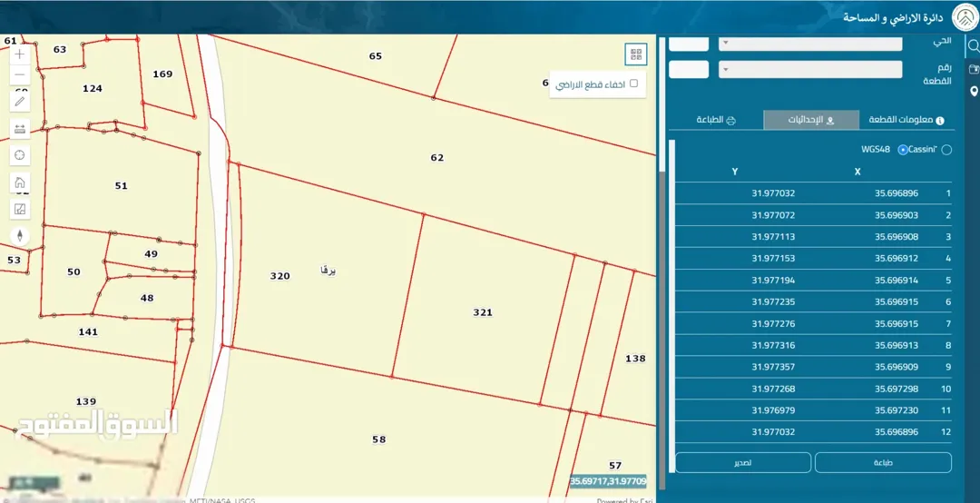The width and height of the screenshot is (980, 503).
Task: Click the X column header
Action: (857, 172)
